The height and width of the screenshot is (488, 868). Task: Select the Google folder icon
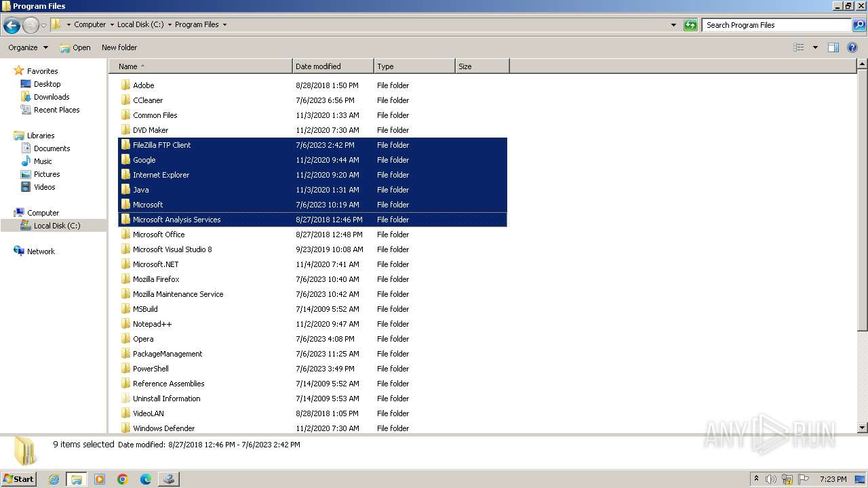click(x=125, y=160)
